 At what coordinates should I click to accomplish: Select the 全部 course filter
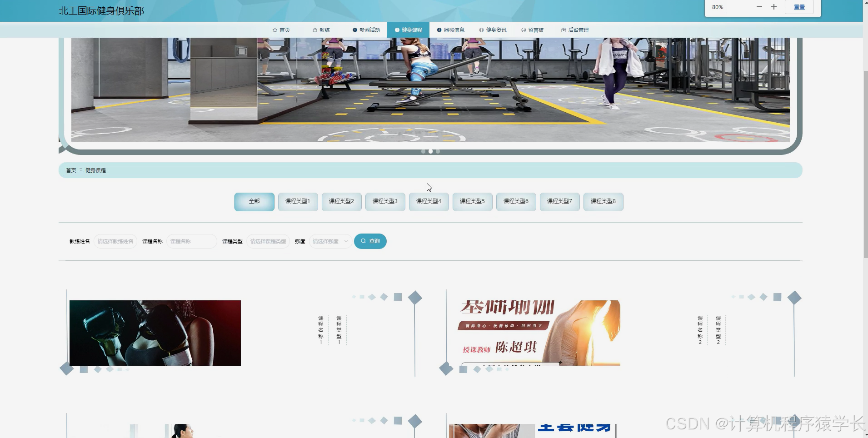[254, 201]
